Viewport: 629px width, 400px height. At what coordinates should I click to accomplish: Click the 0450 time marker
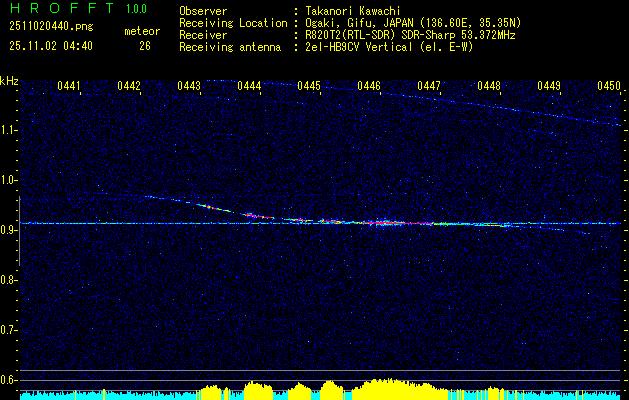pyautogui.click(x=609, y=87)
